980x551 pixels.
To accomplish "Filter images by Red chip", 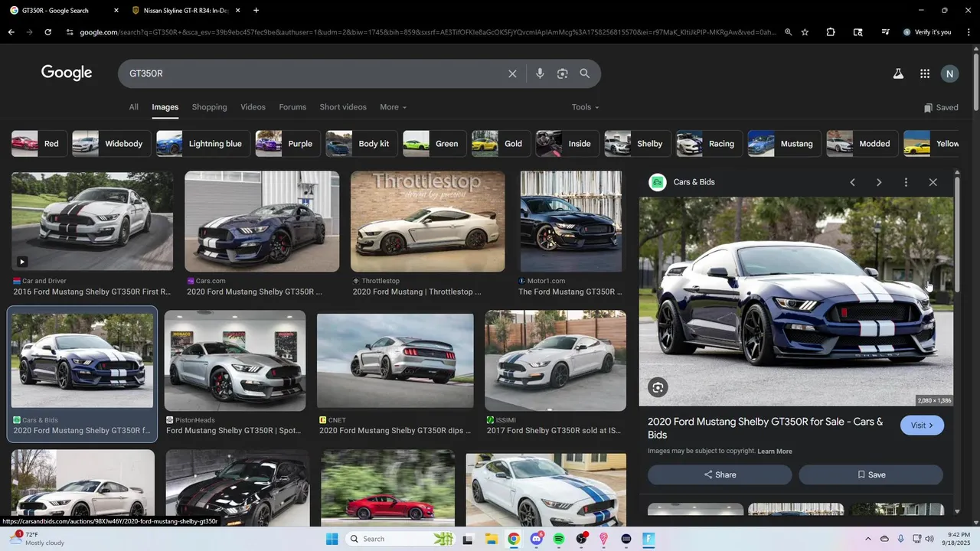I will click(x=39, y=144).
